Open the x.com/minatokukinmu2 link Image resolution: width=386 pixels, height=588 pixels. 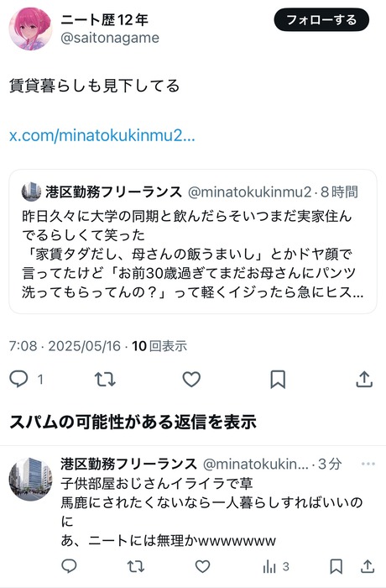(102, 135)
